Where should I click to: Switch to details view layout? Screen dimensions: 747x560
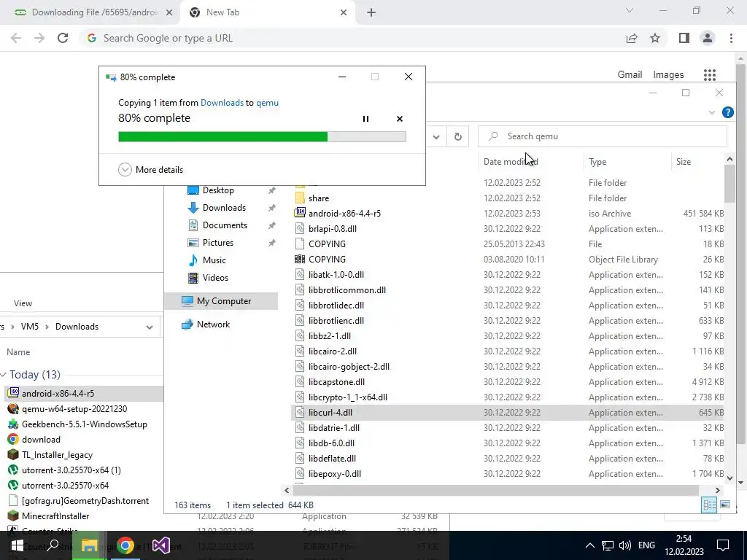point(709,505)
